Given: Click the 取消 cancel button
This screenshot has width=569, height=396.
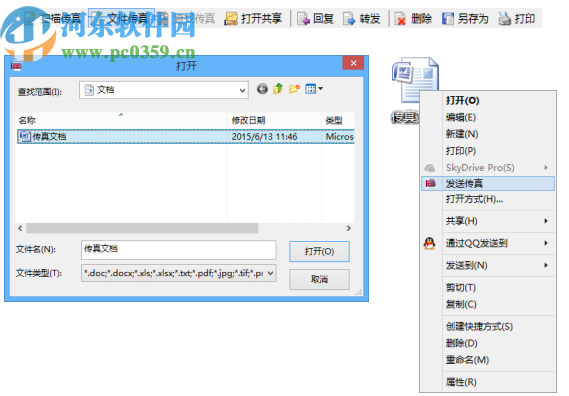Looking at the screenshot, I should tap(319, 279).
